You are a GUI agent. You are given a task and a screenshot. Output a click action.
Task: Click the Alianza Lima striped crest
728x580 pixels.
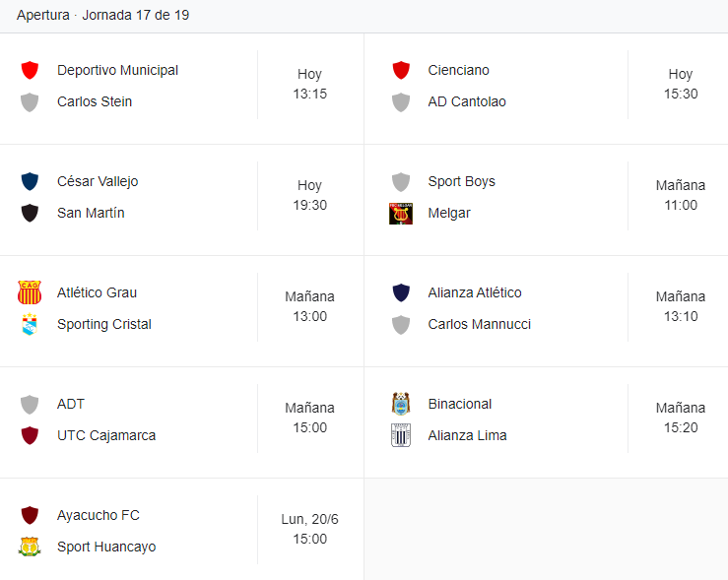click(x=401, y=435)
